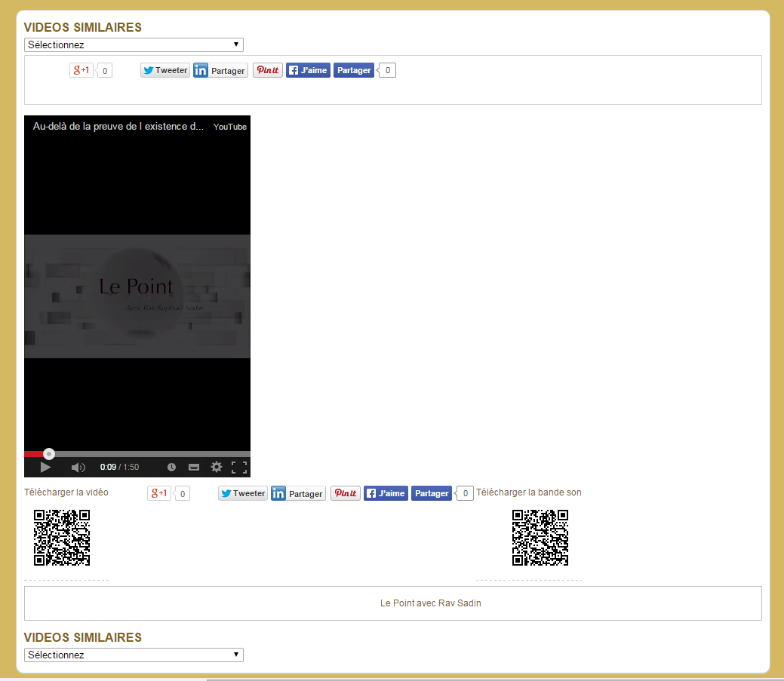Click the Watch Later clock icon
This screenshot has width=784, height=681.
pyautogui.click(x=171, y=467)
